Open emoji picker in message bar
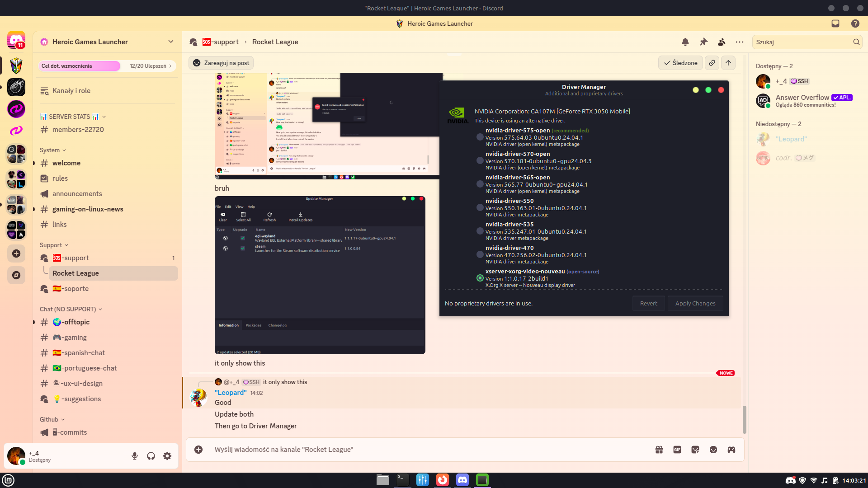The height and width of the screenshot is (488, 868). (713, 450)
